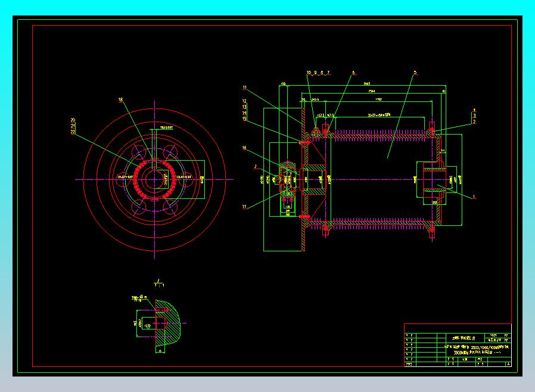
Task: Select part callout number 15
Action: click(x=244, y=119)
